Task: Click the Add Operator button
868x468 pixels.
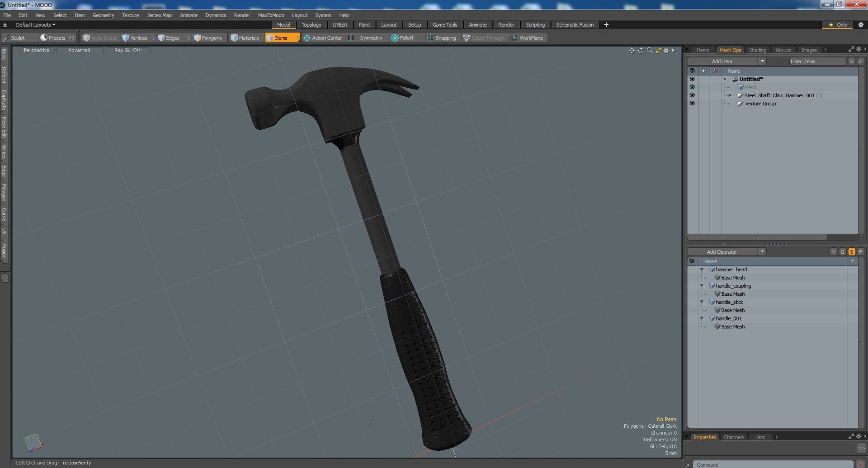Action: click(722, 252)
